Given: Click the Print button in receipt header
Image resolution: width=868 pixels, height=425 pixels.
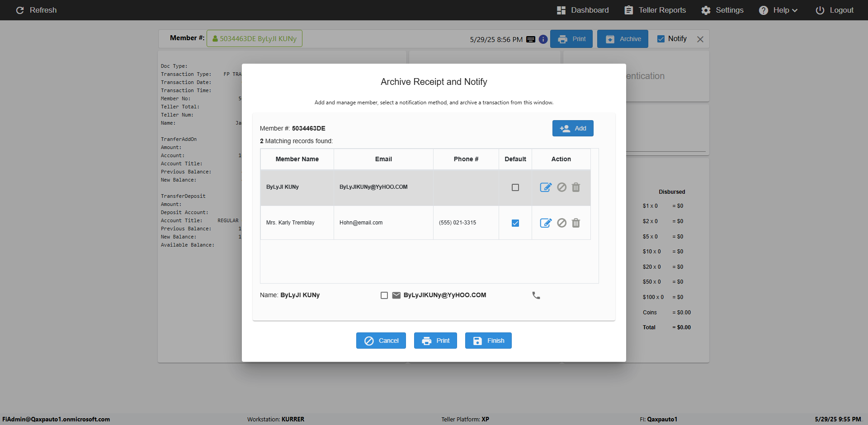Looking at the screenshot, I should point(571,39).
